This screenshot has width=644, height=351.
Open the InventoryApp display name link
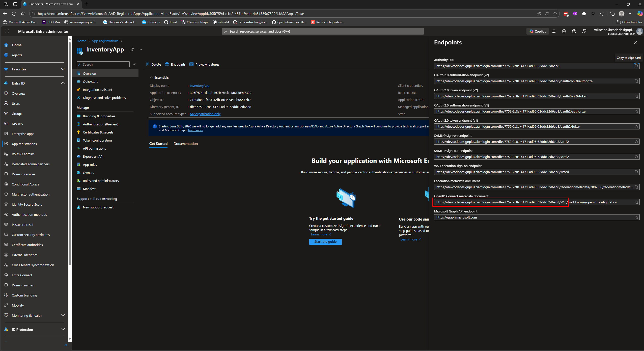[x=200, y=86]
